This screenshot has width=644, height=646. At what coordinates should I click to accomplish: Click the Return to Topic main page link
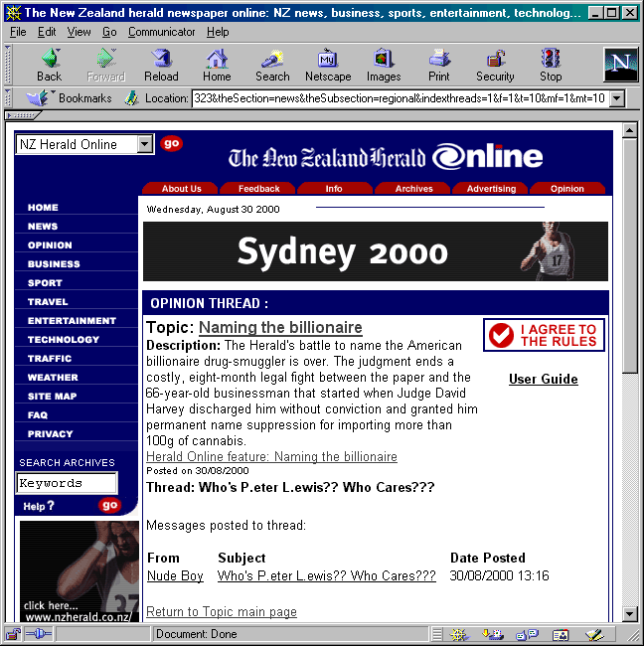pyautogui.click(x=221, y=612)
